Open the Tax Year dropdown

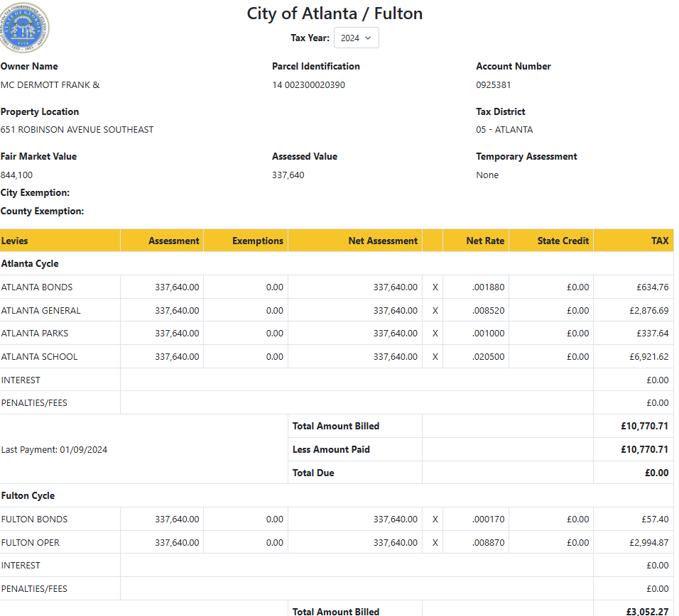[x=356, y=38]
